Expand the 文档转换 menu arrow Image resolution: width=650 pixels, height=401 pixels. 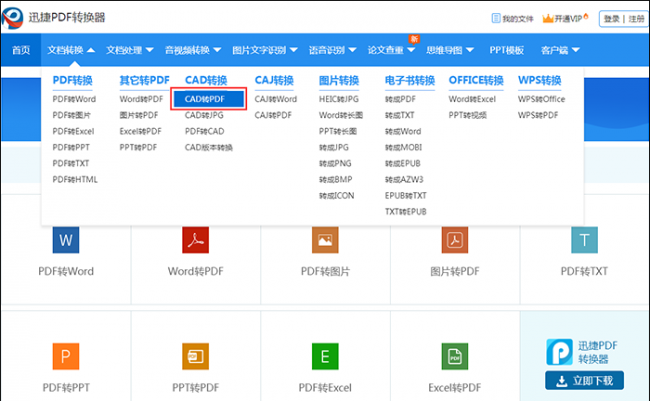click(x=91, y=50)
